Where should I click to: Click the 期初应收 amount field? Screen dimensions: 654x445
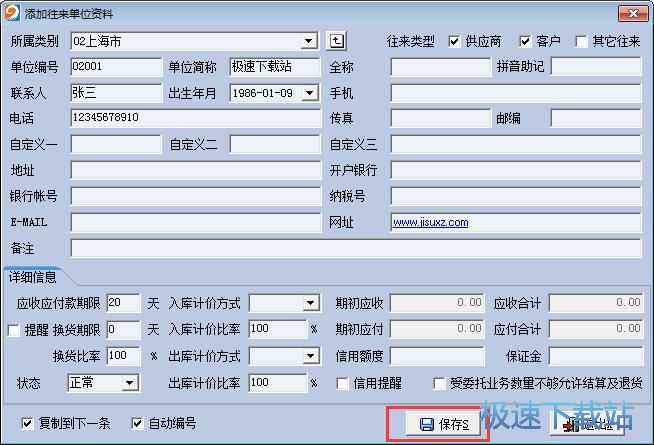tap(438, 303)
